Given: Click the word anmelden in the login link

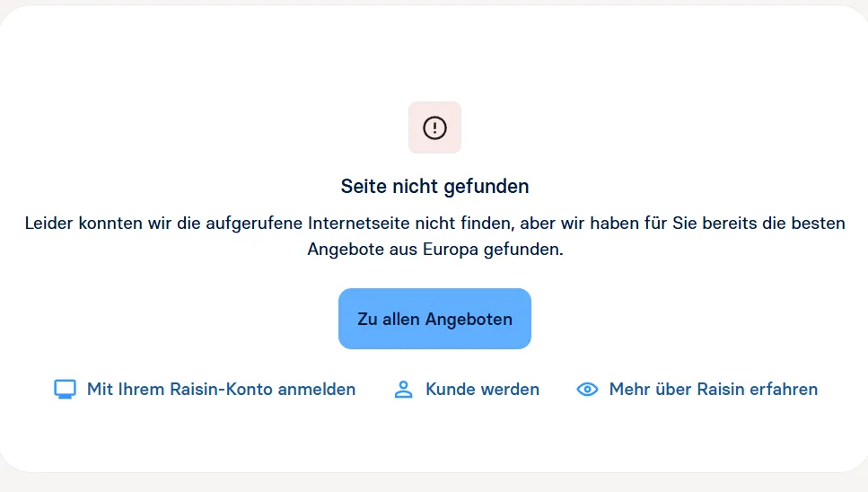Looking at the screenshot, I should point(317,390).
